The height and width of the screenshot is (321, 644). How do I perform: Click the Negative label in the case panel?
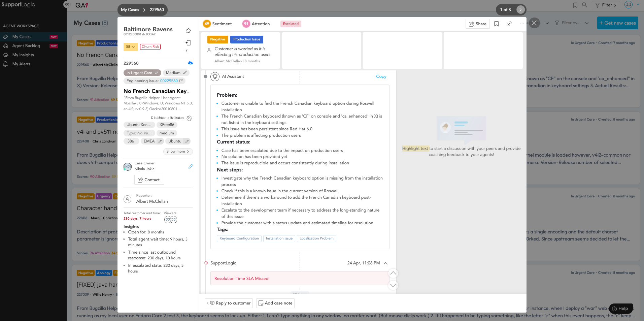coord(217,39)
